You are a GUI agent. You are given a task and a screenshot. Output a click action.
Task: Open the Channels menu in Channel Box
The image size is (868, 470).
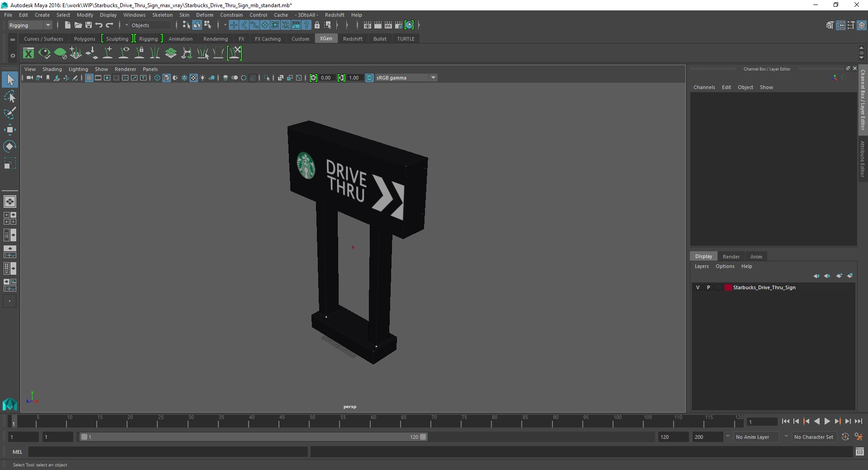[x=704, y=87]
